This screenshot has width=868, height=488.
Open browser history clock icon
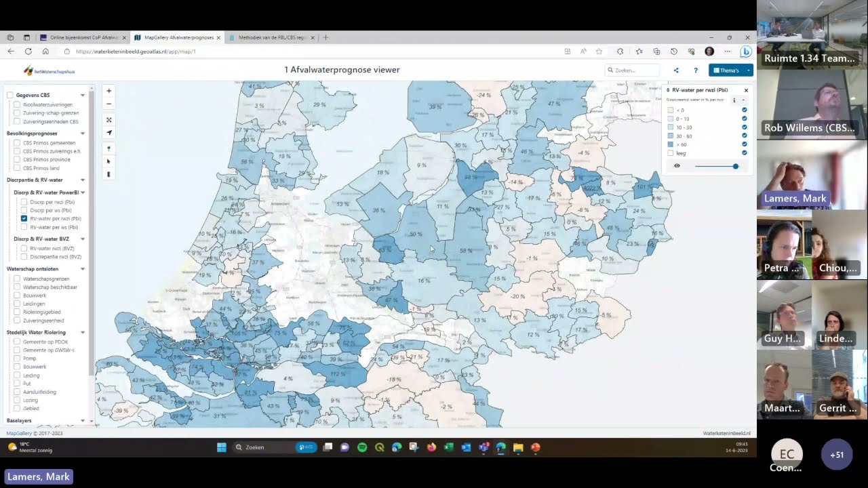click(x=673, y=52)
